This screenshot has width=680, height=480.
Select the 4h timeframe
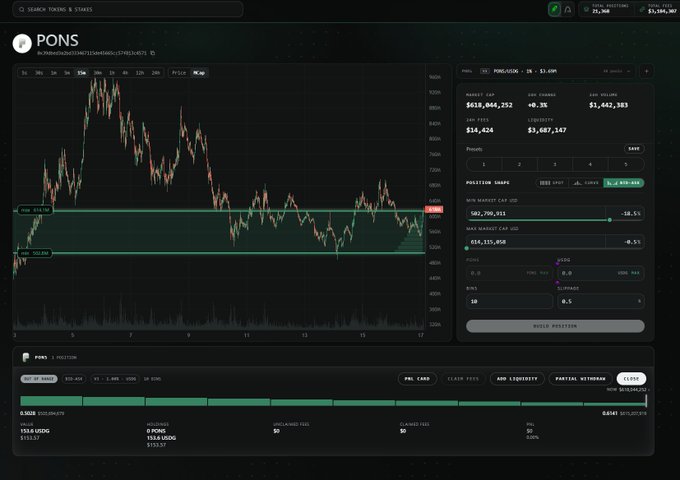pos(125,73)
